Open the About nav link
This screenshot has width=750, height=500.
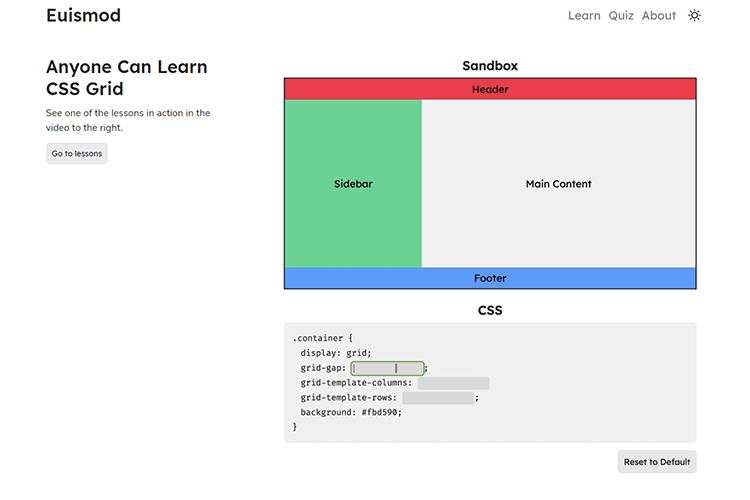coord(659,16)
